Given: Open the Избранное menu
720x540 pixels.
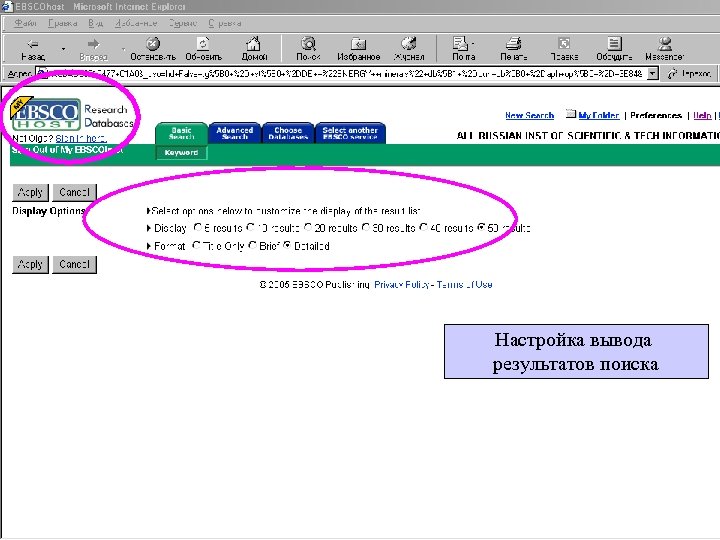Looking at the screenshot, I should pyautogui.click(x=136, y=23).
